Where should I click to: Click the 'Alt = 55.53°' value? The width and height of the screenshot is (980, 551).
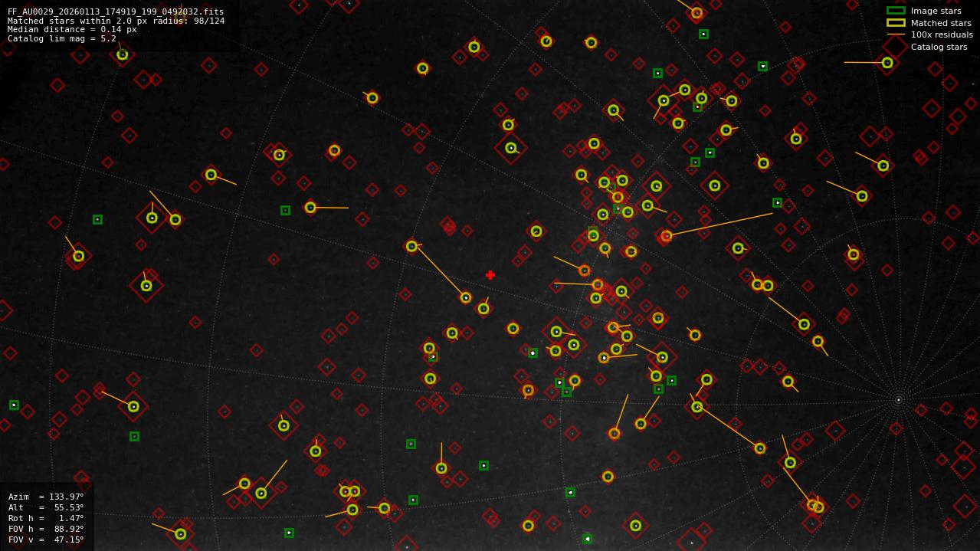pyautogui.click(x=46, y=507)
